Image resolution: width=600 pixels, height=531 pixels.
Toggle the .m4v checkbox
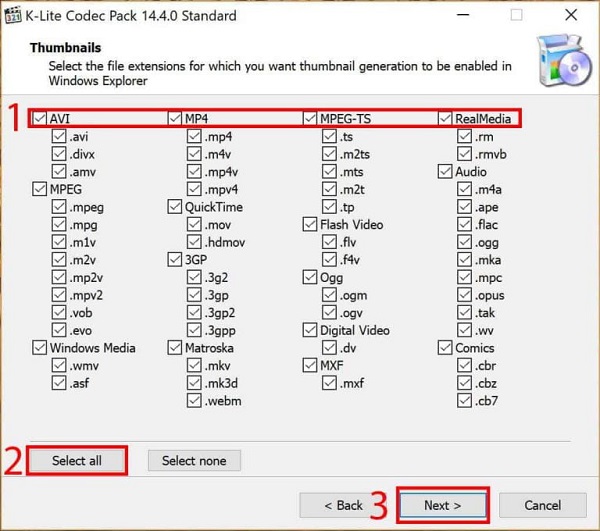click(x=194, y=154)
